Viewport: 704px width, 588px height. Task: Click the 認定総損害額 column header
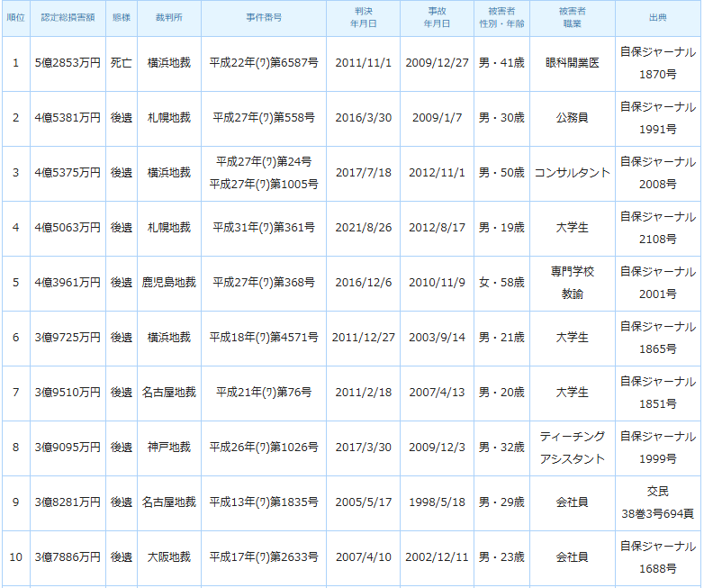(68, 18)
